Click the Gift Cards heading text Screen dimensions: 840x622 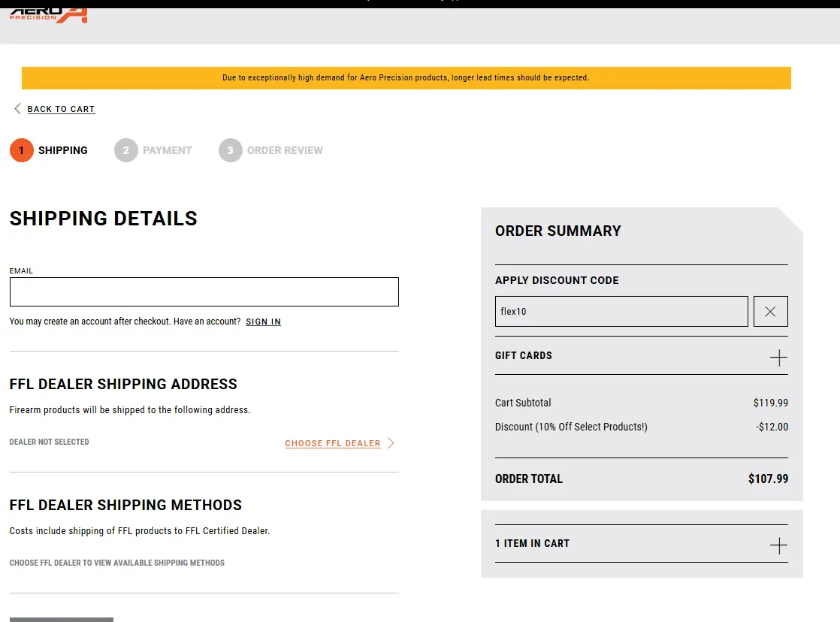pyautogui.click(x=524, y=355)
